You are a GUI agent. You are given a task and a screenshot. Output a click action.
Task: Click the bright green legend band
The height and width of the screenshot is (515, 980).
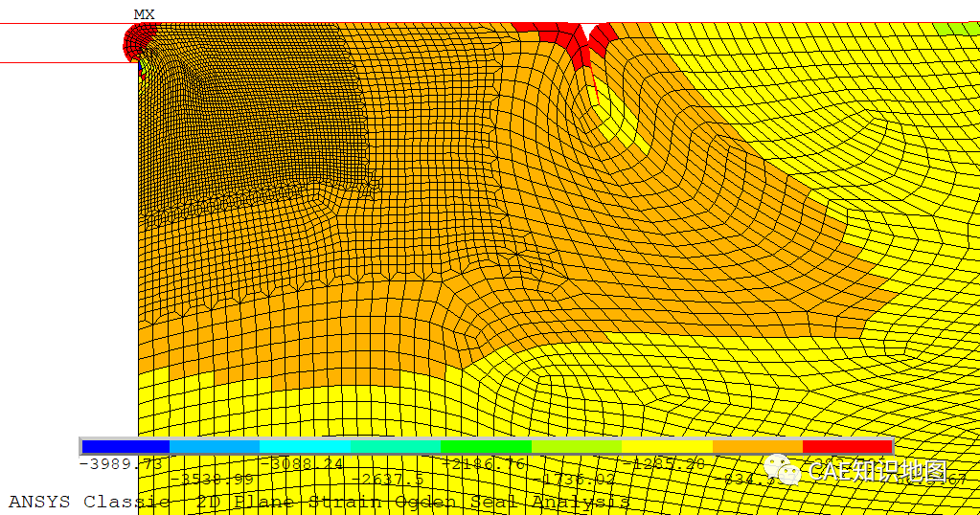[x=486, y=446]
